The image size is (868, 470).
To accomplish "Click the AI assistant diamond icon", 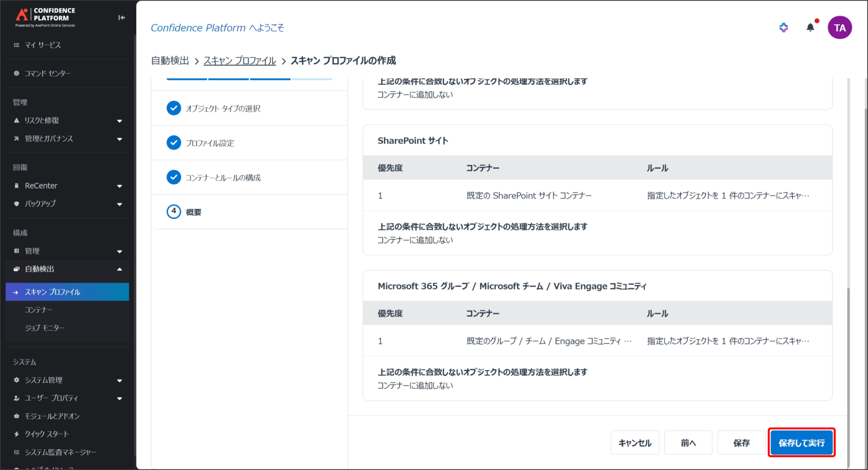I will (783, 27).
